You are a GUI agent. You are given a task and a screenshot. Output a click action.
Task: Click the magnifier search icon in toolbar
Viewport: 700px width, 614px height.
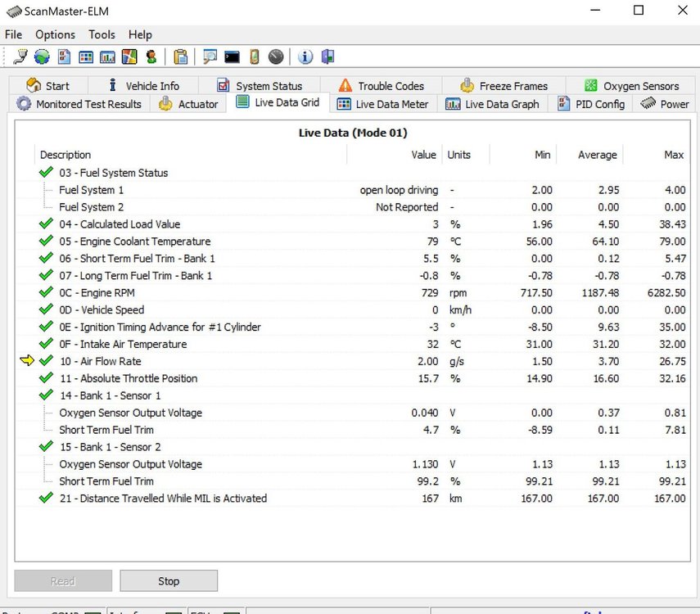pos(210,56)
